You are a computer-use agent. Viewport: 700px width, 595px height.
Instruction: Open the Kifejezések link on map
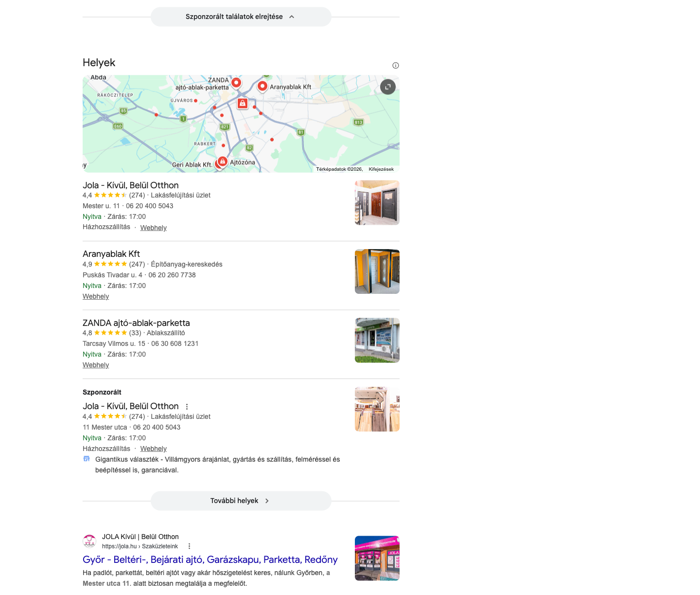[x=381, y=169]
